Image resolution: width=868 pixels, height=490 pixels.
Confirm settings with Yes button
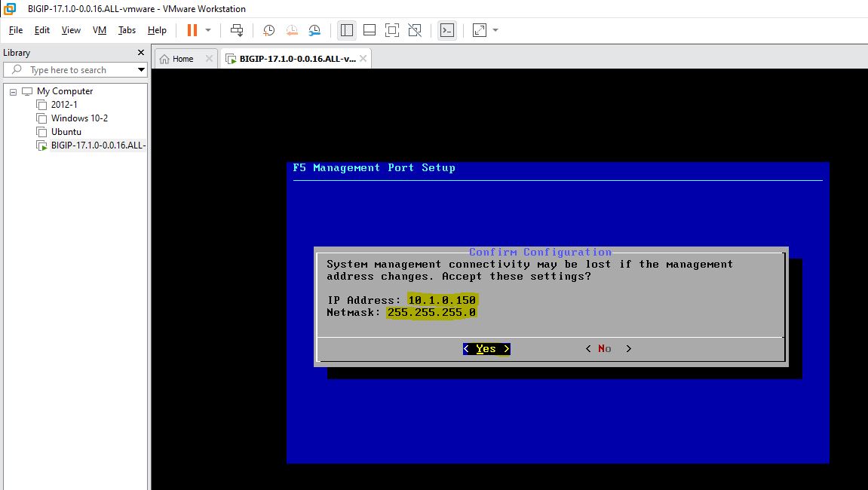click(x=486, y=349)
